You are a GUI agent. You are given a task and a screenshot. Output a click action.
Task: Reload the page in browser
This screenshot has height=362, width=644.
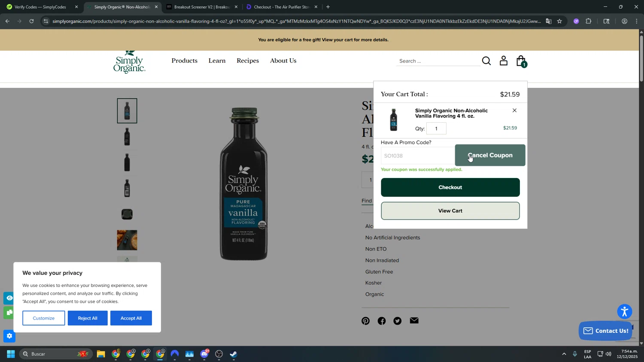pyautogui.click(x=31, y=21)
